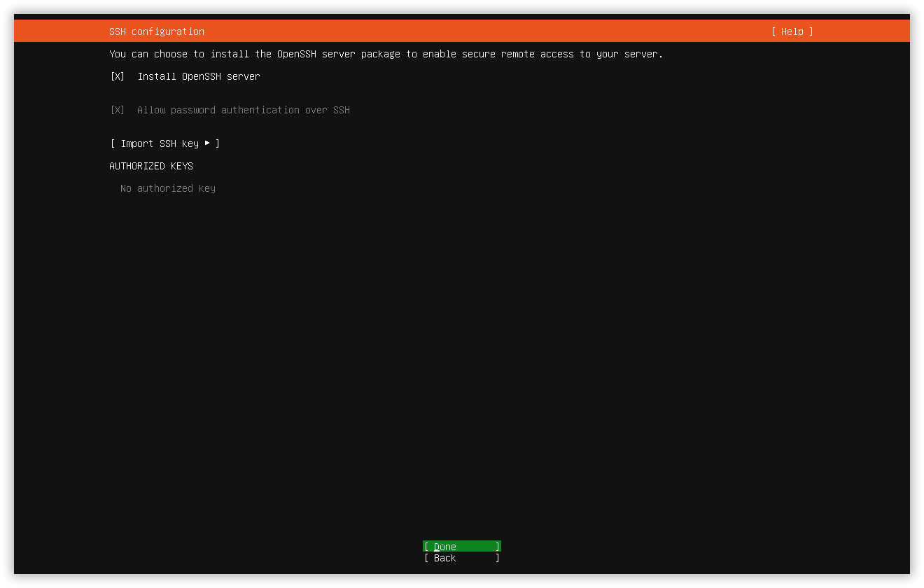Click the SSH configuration title text
924x588 pixels.
157,31
